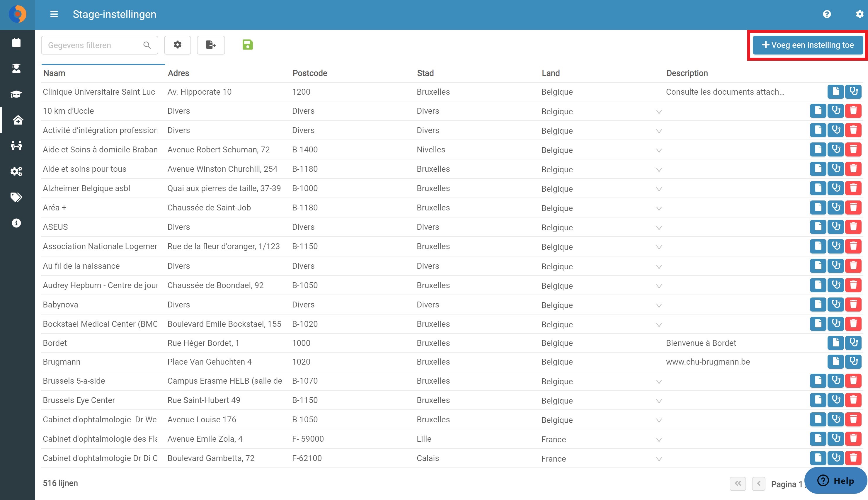Expand Land dropdown for 10 km d'Uccle
868x500 pixels.
[x=658, y=112]
